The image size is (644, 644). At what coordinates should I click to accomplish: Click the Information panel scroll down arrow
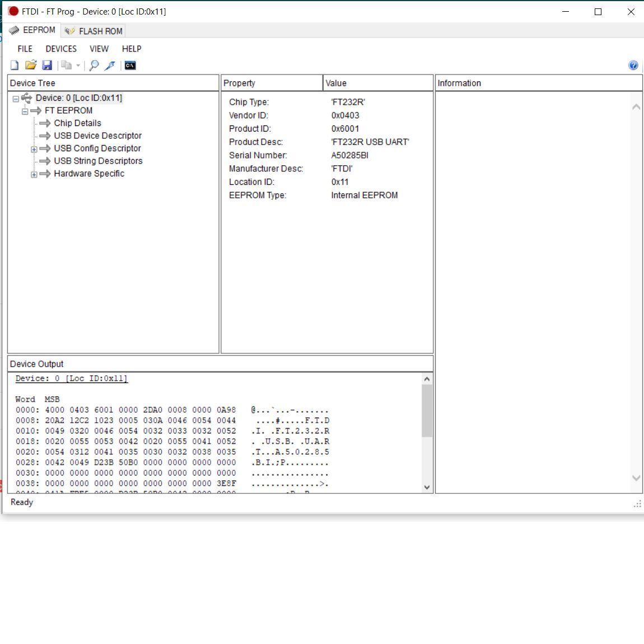(x=636, y=478)
